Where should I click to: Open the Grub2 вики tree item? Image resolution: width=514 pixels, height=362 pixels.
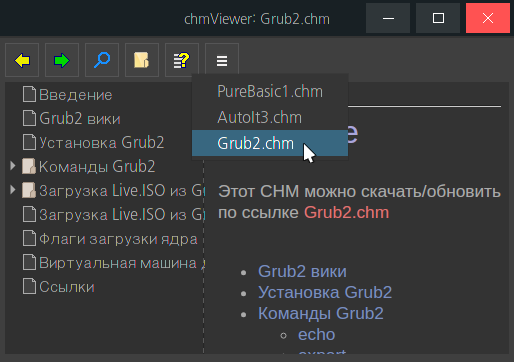[80, 119]
